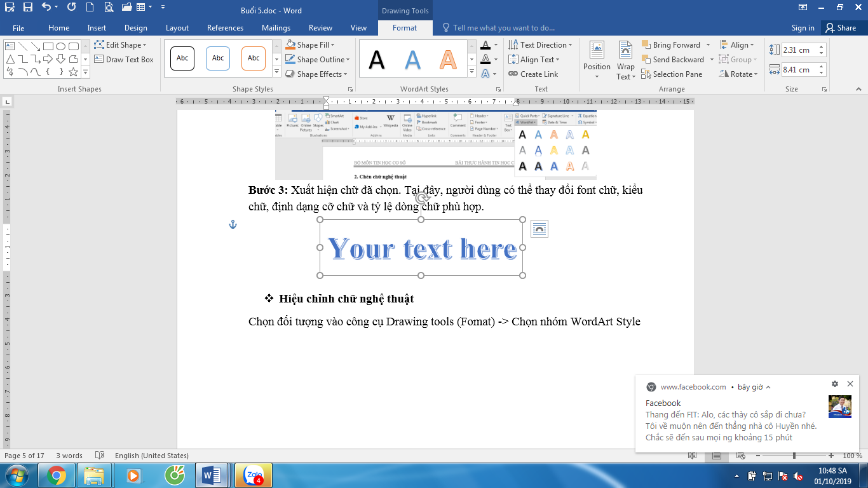Open the Text Direction menu
Image resolution: width=868 pixels, height=488 pixels.
pos(541,45)
